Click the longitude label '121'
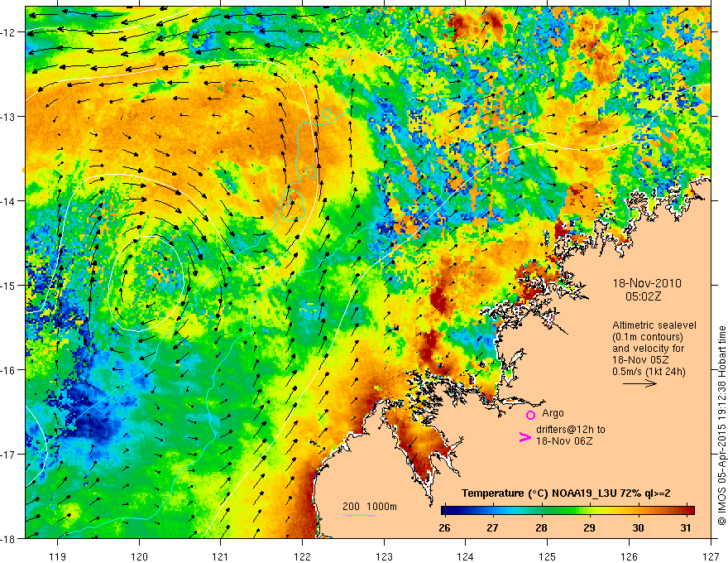The image size is (728, 563). click(x=220, y=556)
